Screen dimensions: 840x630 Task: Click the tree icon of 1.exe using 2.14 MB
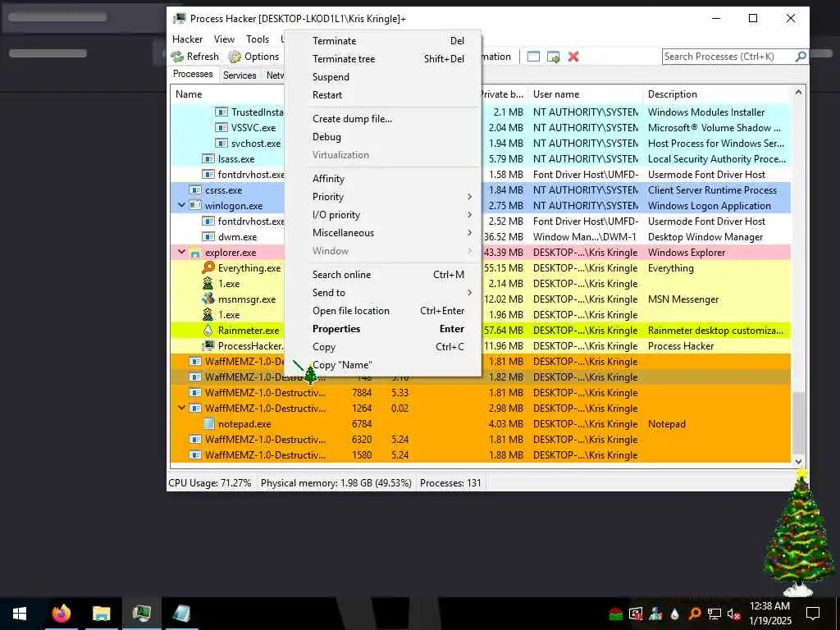(x=208, y=283)
